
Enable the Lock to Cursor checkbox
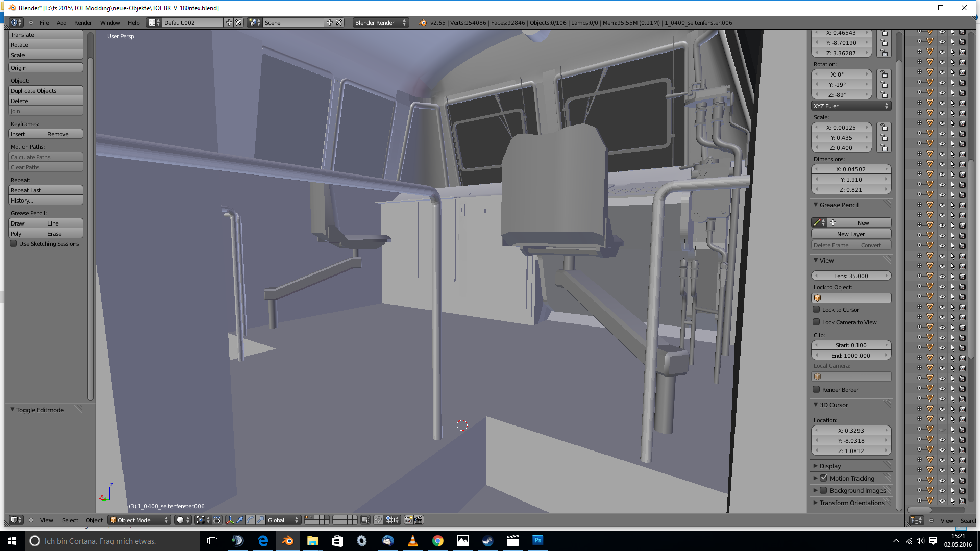[816, 310]
